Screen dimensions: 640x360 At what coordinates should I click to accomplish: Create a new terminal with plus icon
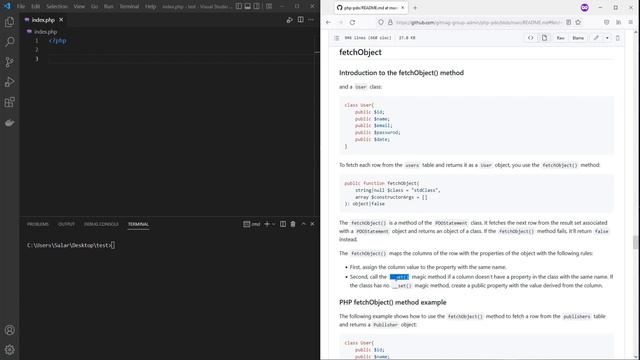(267, 224)
